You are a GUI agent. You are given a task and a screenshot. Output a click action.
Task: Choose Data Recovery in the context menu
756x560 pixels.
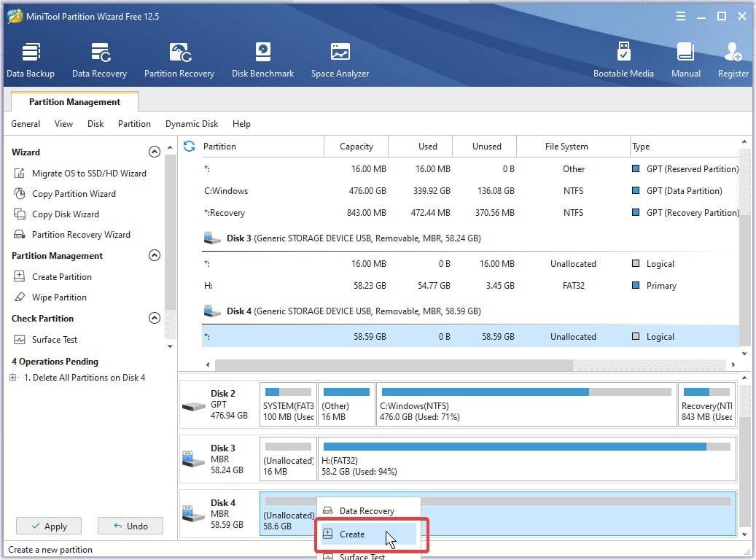[x=367, y=511]
